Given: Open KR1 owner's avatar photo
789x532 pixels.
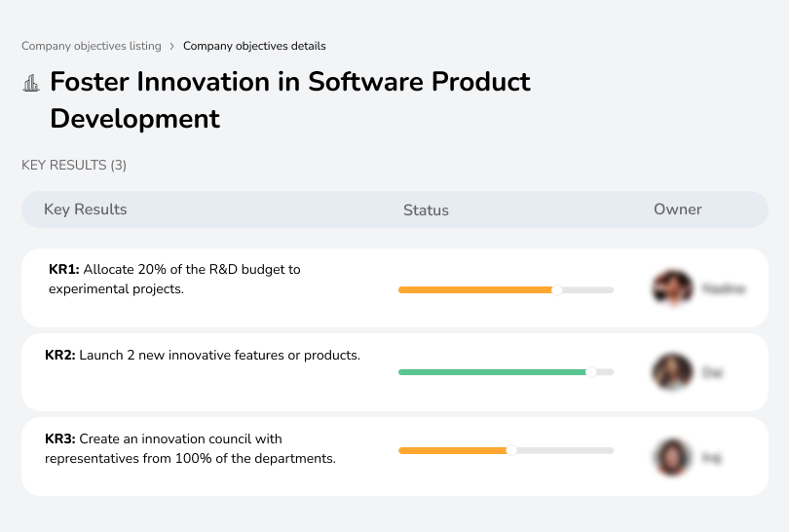Looking at the screenshot, I should pyautogui.click(x=671, y=288).
